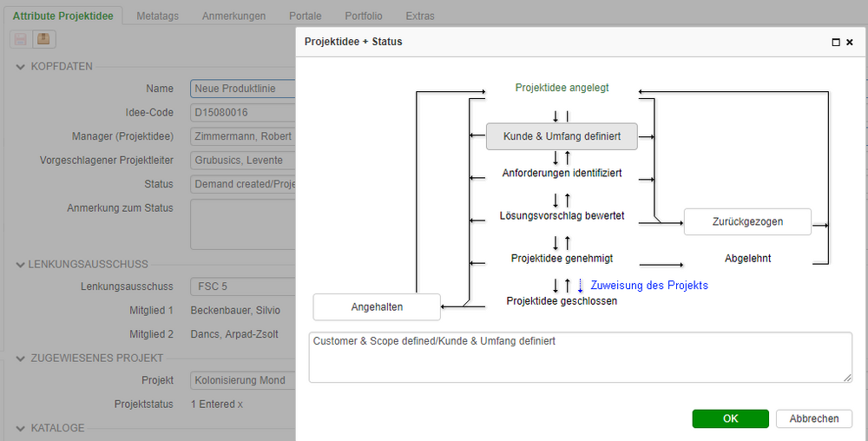Image resolution: width=868 pixels, height=441 pixels.
Task: Maximize the Projektidee + Status dialog
Action: coord(836,42)
